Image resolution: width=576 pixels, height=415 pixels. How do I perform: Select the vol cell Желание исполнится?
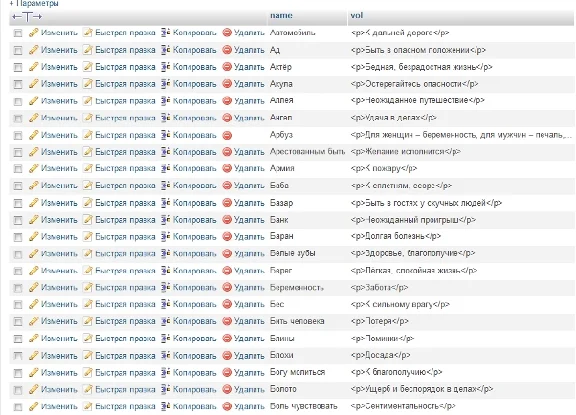[406, 152]
